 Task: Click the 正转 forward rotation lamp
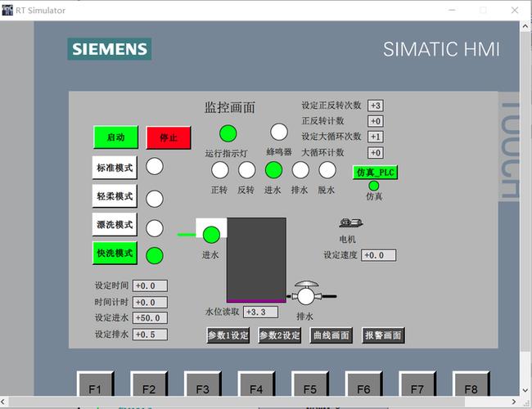[x=220, y=170]
